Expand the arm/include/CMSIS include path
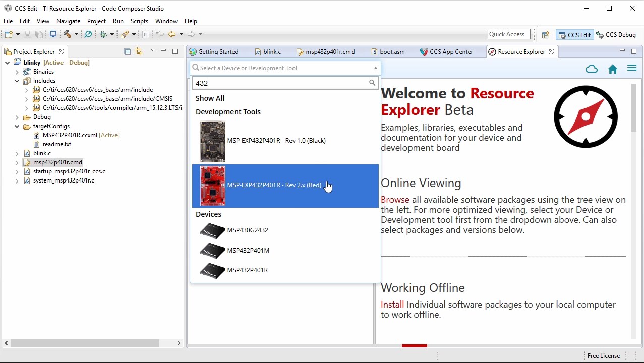644x363 pixels. 27,99
